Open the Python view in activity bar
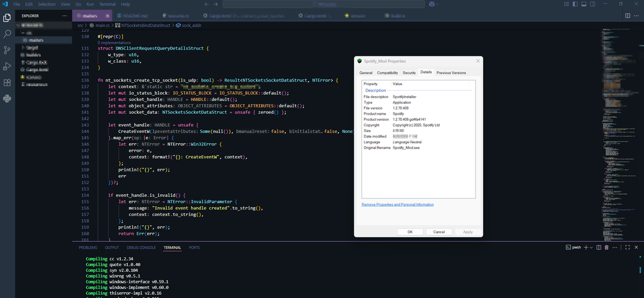This screenshot has height=298, width=644. tap(8, 99)
